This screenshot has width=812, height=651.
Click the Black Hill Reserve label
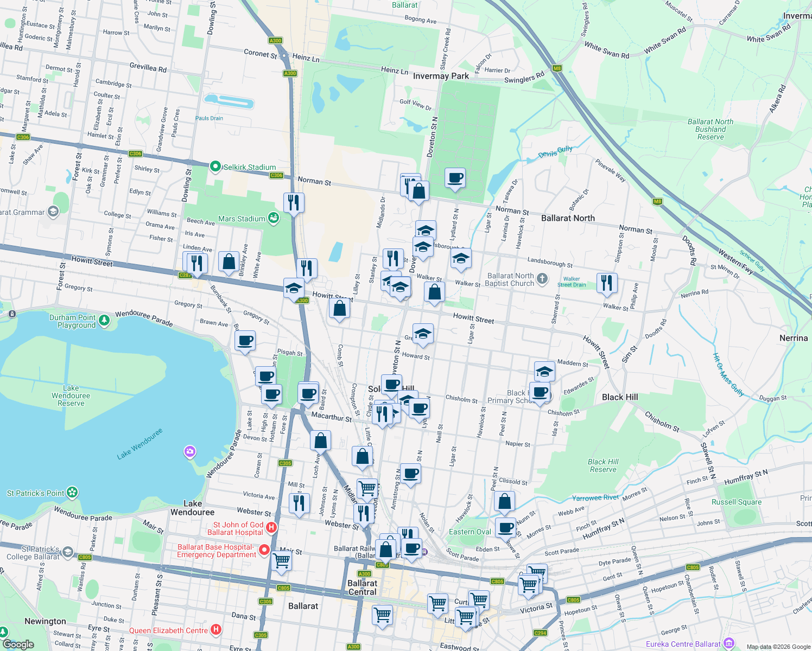pyautogui.click(x=603, y=465)
